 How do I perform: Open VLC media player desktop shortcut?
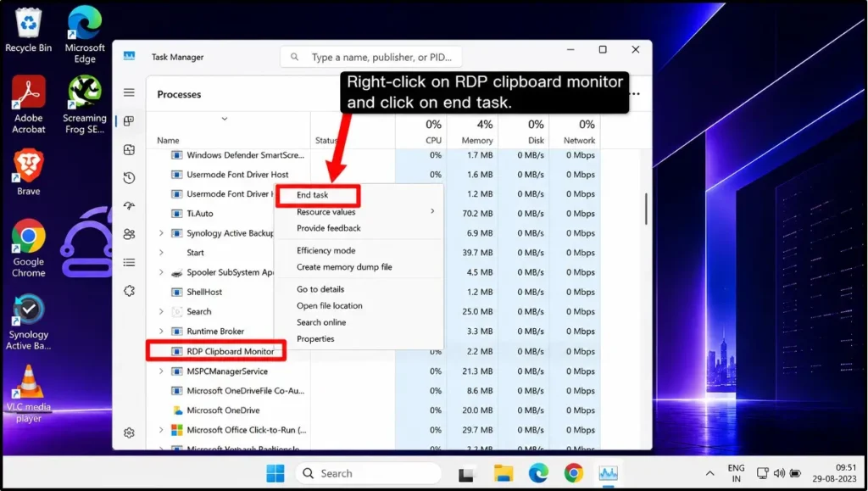pos(29,393)
